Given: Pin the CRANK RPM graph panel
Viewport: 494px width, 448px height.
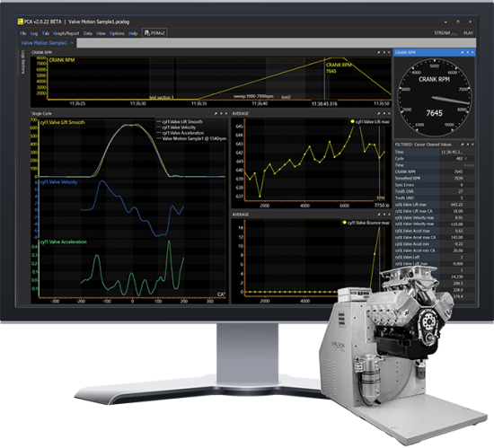Looking at the screenshot, I should click(x=378, y=52).
